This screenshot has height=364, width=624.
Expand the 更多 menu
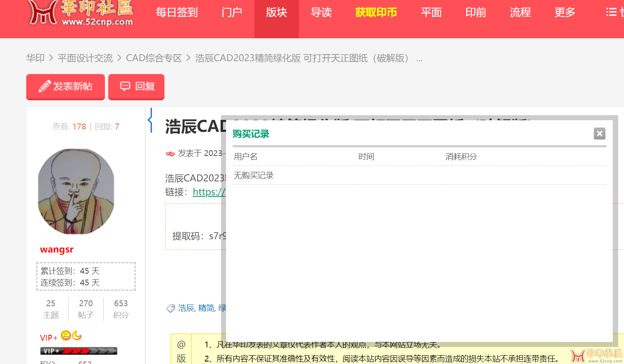(x=565, y=12)
